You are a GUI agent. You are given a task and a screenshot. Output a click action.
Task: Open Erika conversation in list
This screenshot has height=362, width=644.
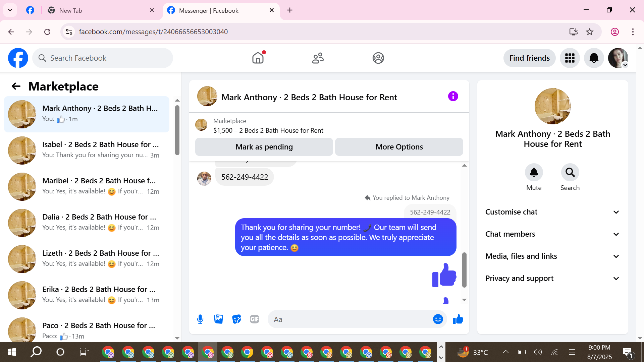tap(87, 295)
